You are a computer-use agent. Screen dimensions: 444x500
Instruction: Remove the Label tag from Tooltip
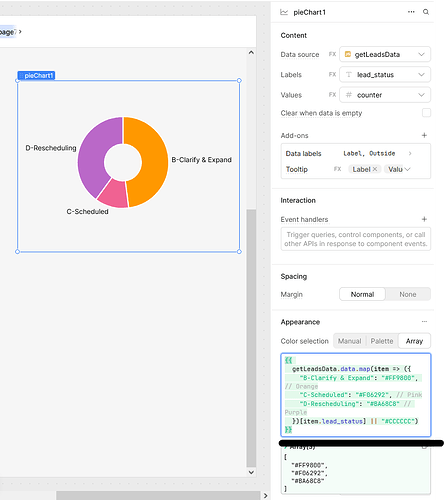(375, 169)
